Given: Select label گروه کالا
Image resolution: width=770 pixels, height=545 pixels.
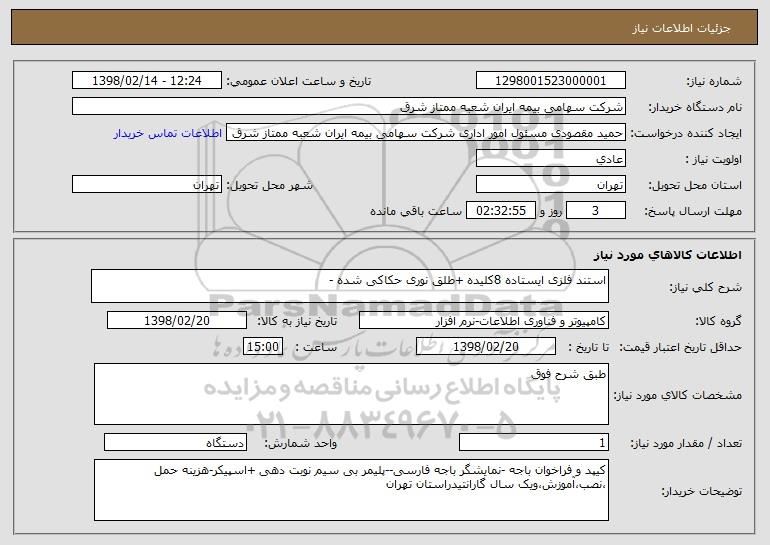Looking at the screenshot, I should tap(718, 322).
